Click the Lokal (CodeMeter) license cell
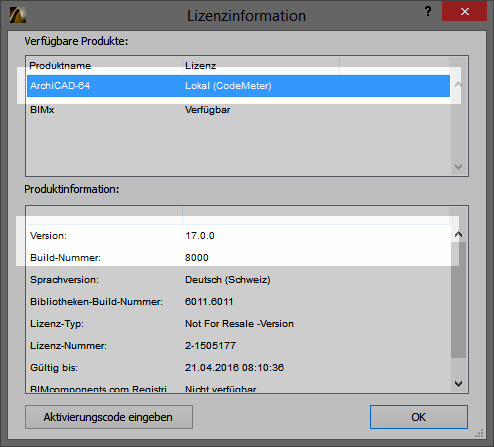This screenshot has width=494, height=447. pyautogui.click(x=228, y=86)
